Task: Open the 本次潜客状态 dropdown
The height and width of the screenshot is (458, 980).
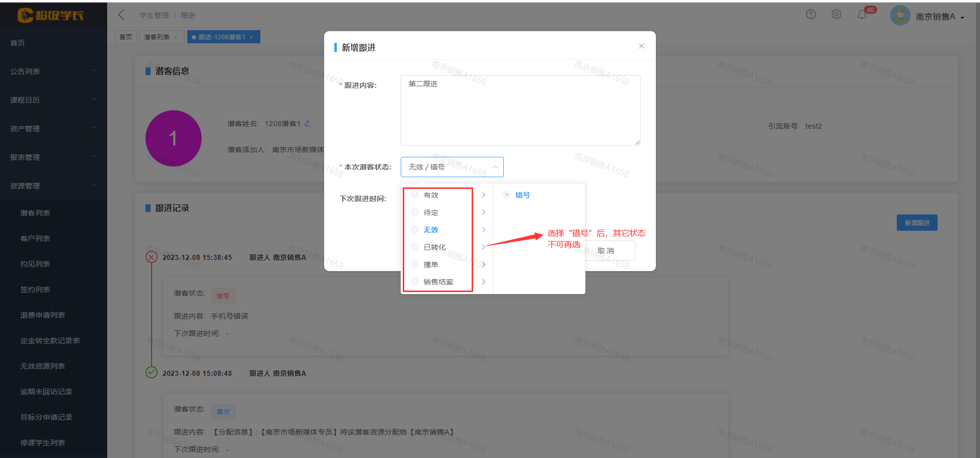Action: pyautogui.click(x=452, y=167)
